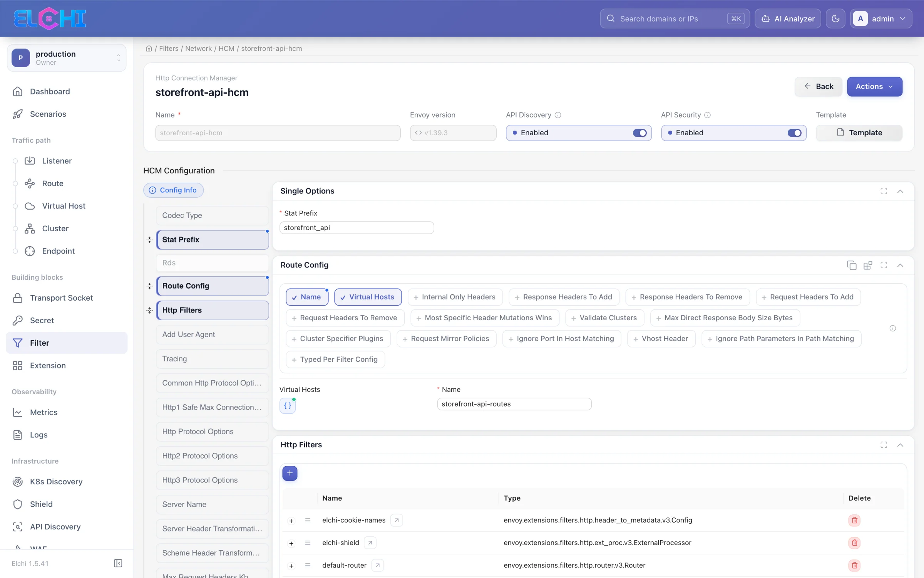This screenshot has width=924, height=578.
Task: Focus the search domains or IPs box
Action: coord(675,18)
